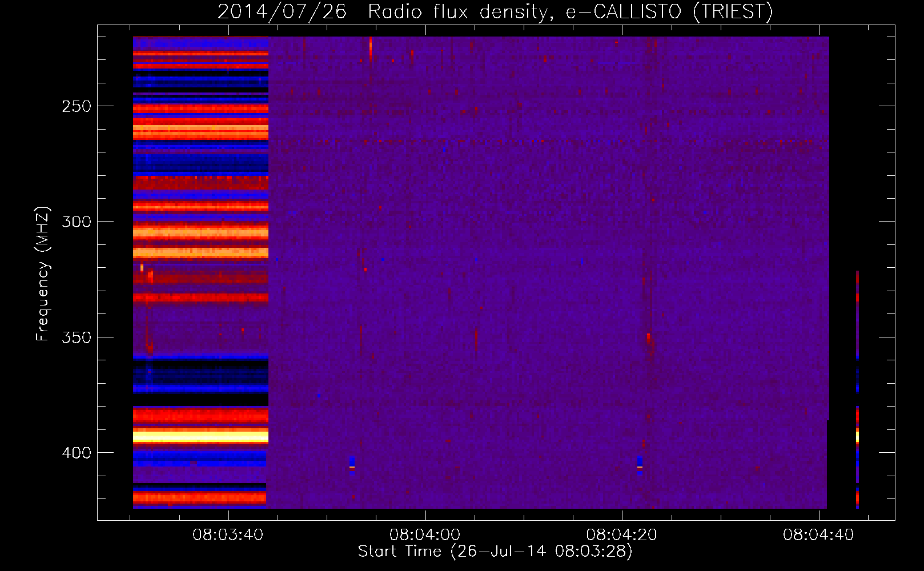The height and width of the screenshot is (571, 924).
Task: Click the '08:04:40' time tick label
Action: pos(818,535)
